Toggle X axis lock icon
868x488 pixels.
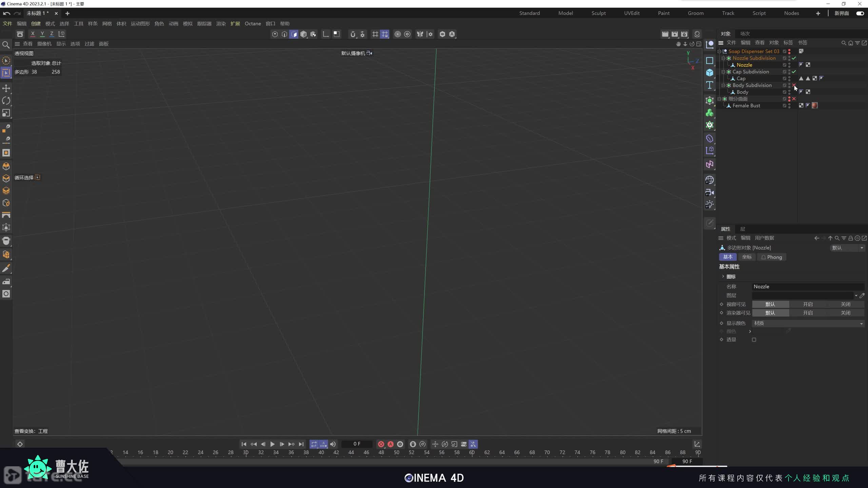[33, 34]
